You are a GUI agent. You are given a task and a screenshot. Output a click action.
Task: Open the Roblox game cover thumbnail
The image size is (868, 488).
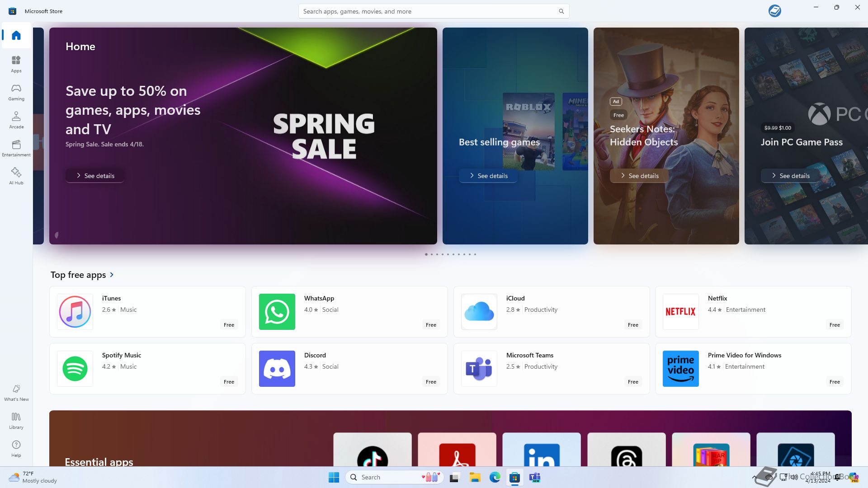pyautogui.click(x=528, y=131)
